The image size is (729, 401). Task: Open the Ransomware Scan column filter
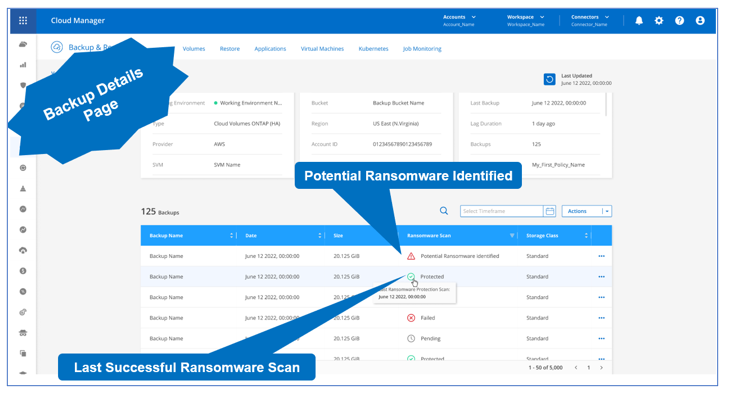512,236
